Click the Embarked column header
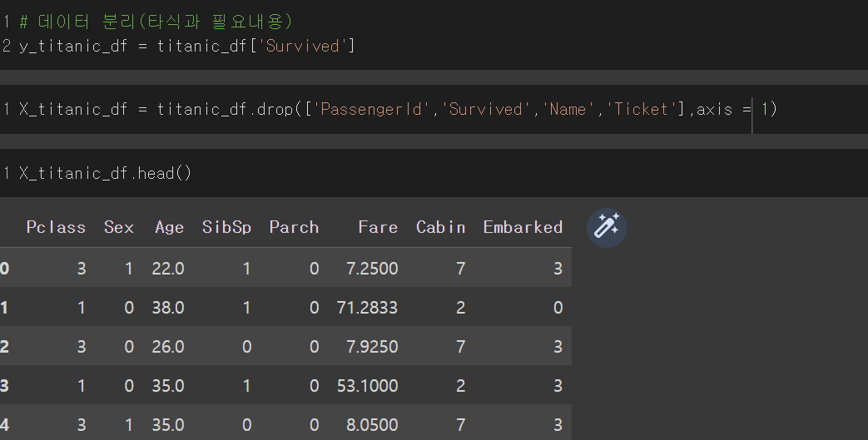 point(523,227)
